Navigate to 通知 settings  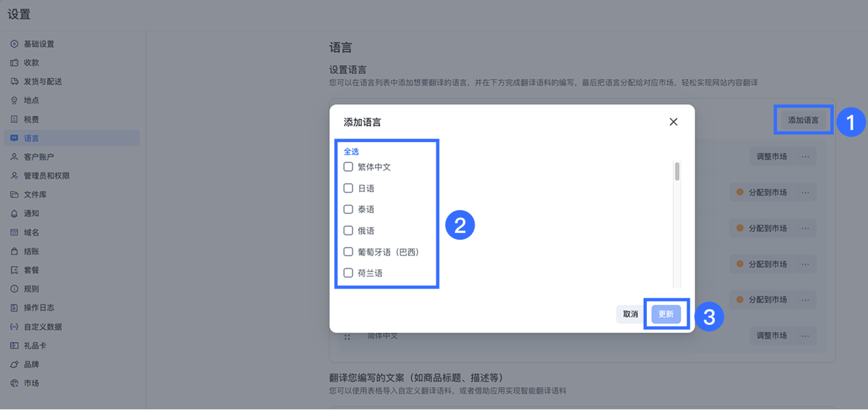[x=30, y=213]
